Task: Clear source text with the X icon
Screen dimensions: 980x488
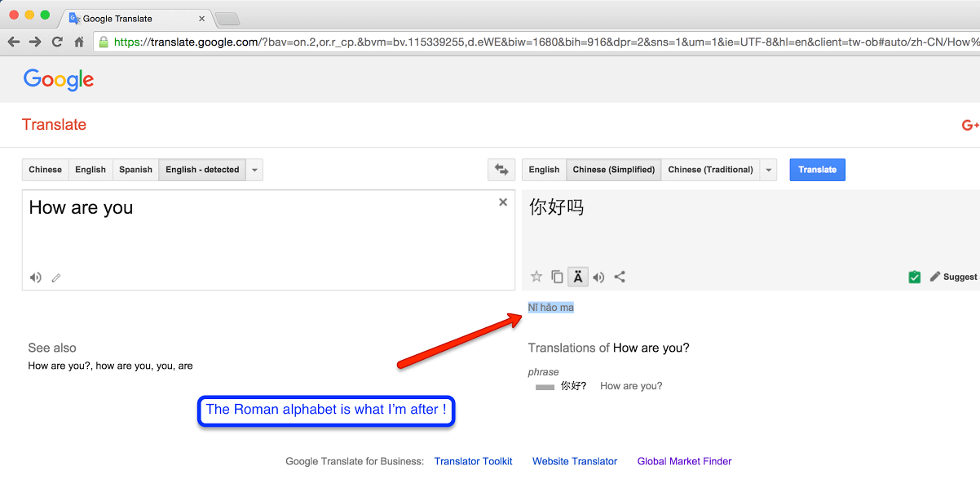Action: tap(503, 202)
